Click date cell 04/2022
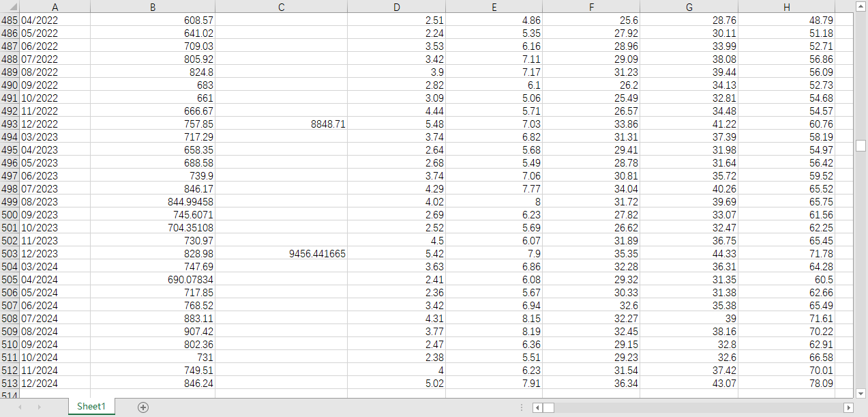Viewport: 868px width, 417px height. [55, 20]
